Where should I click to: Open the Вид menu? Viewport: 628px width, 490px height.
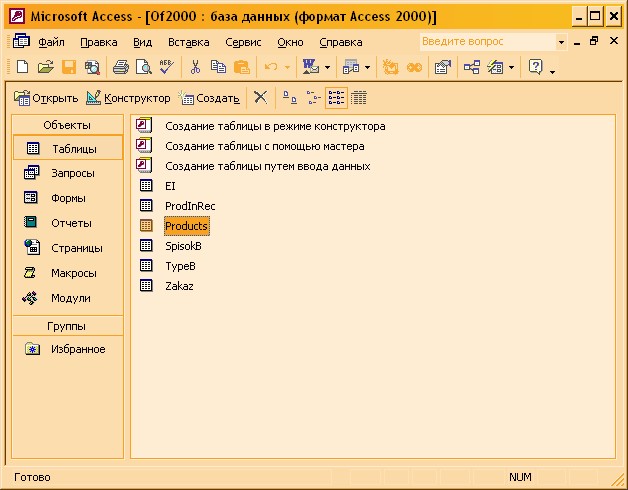(143, 42)
